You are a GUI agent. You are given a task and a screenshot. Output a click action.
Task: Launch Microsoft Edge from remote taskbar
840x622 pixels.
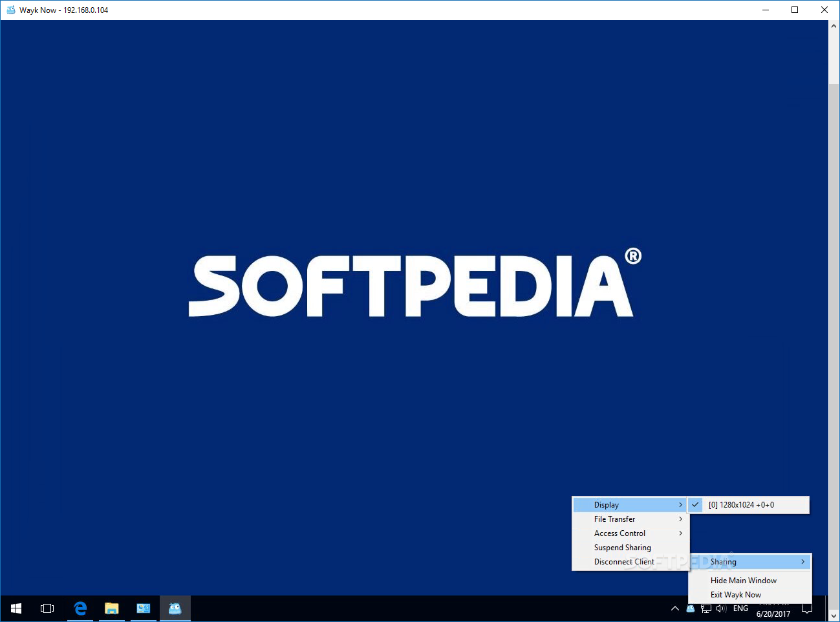[x=80, y=608]
